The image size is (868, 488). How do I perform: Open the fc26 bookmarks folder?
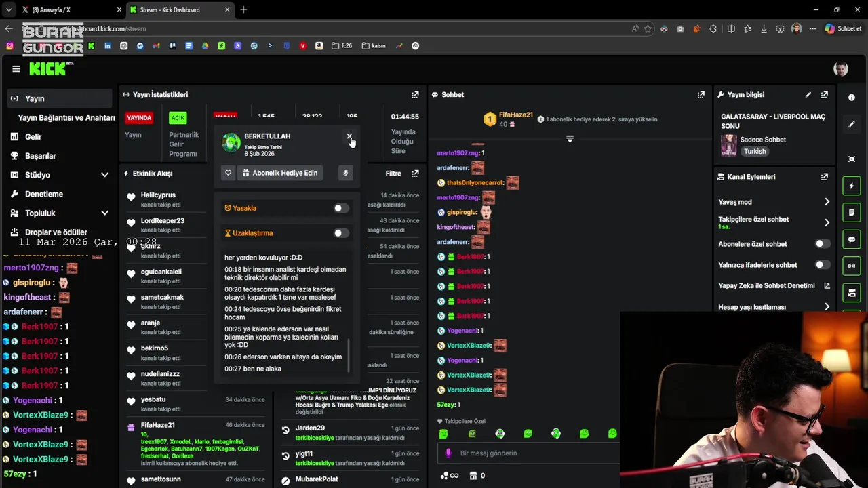pos(342,46)
